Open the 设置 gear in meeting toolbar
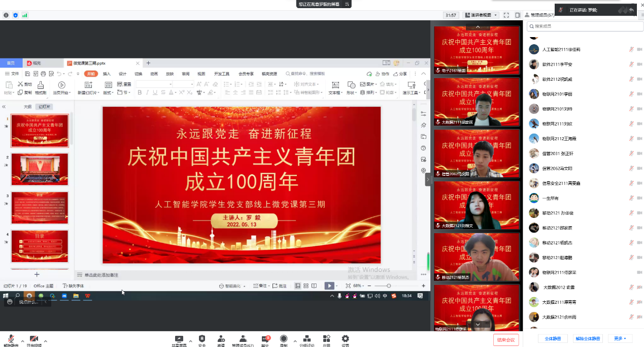Viewport: 644px width, 347px height. [x=345, y=339]
